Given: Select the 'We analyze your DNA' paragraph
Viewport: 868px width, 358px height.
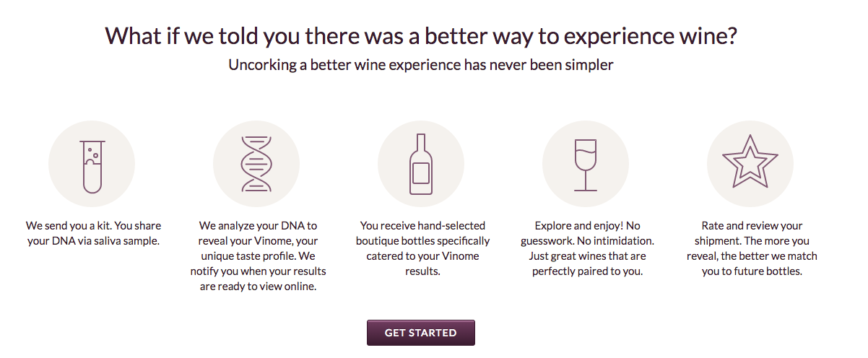Looking at the screenshot, I should 259,256.
